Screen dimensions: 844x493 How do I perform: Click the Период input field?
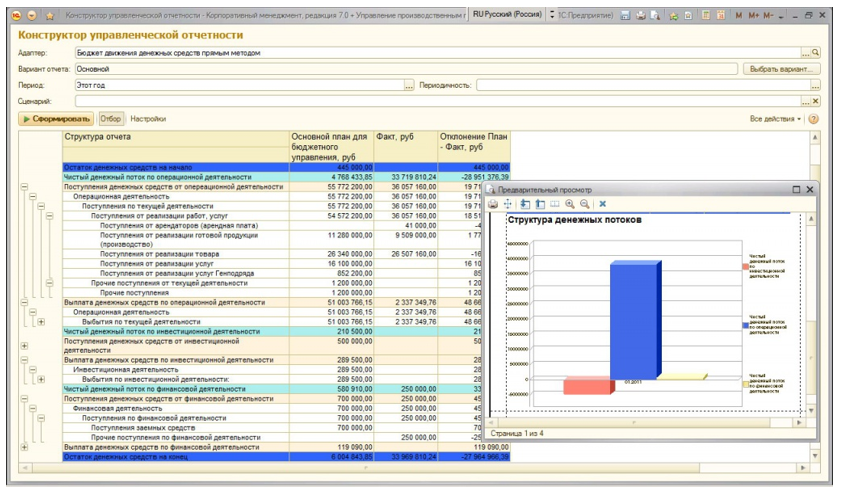tap(238, 86)
